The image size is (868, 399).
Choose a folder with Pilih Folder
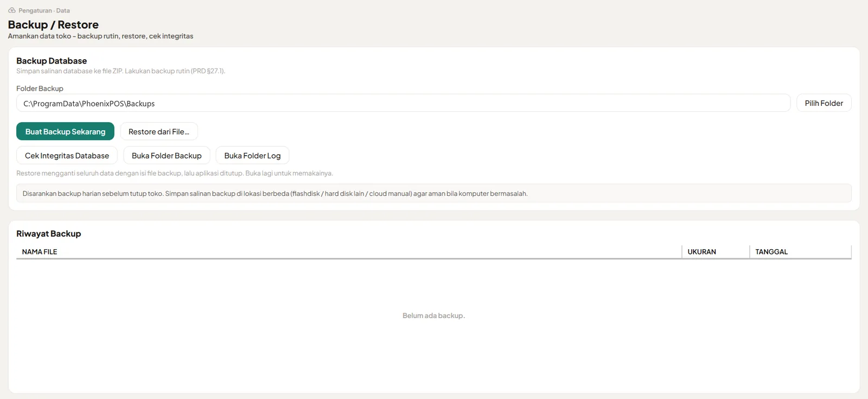point(824,103)
